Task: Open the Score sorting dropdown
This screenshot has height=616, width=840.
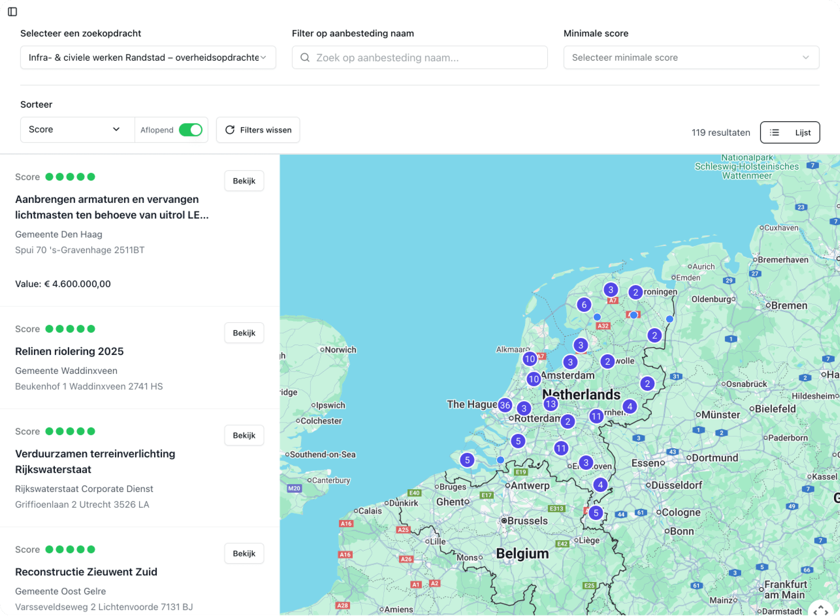Action: 77,130
